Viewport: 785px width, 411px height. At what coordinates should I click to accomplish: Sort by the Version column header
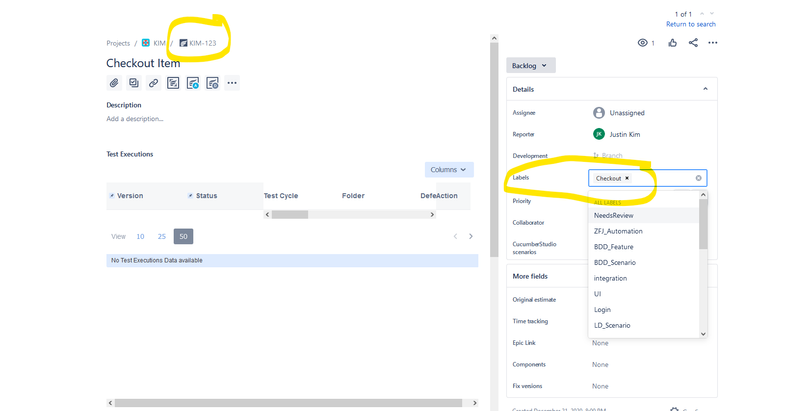pos(130,196)
